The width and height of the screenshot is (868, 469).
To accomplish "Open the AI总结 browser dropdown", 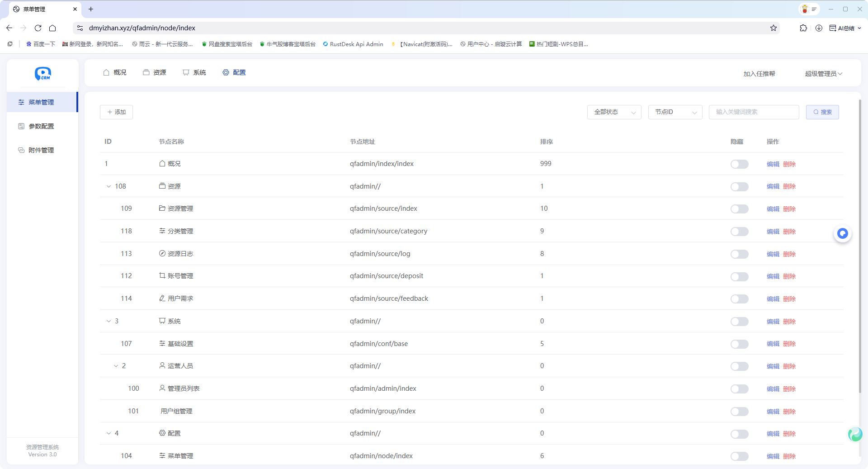I will (845, 28).
